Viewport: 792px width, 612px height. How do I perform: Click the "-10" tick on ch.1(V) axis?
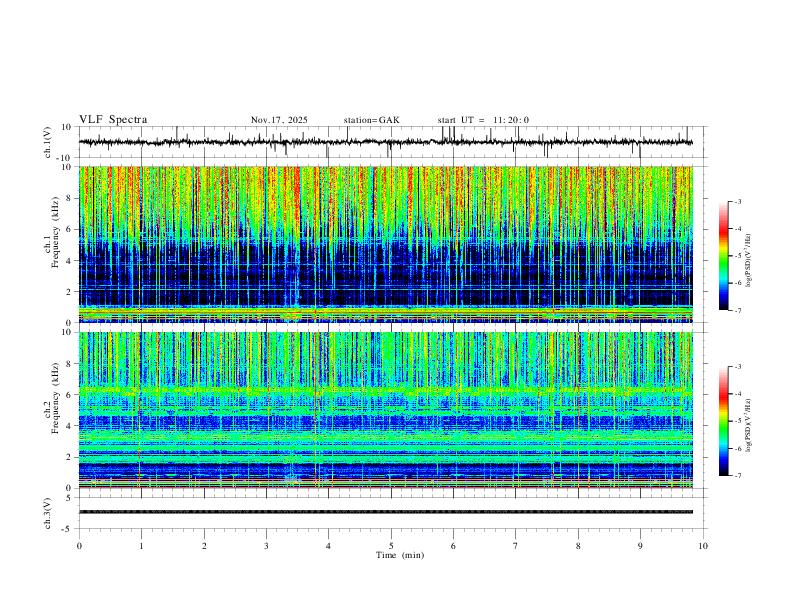point(65,158)
